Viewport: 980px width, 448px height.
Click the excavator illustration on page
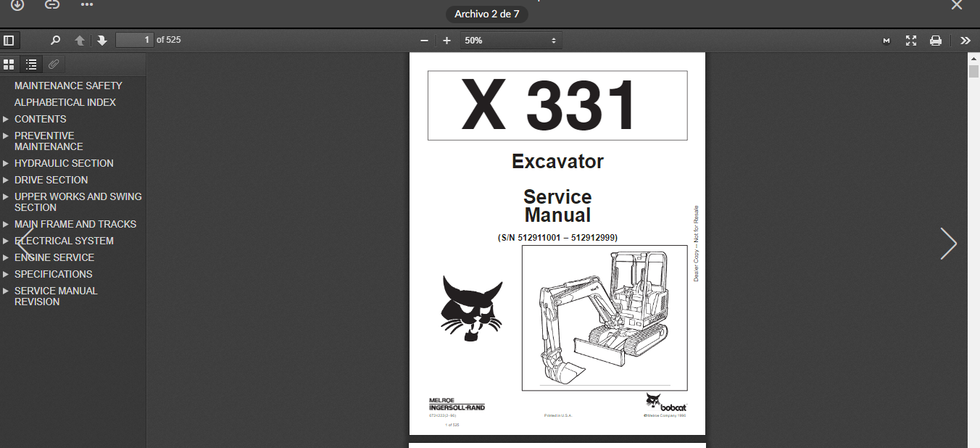tap(605, 318)
